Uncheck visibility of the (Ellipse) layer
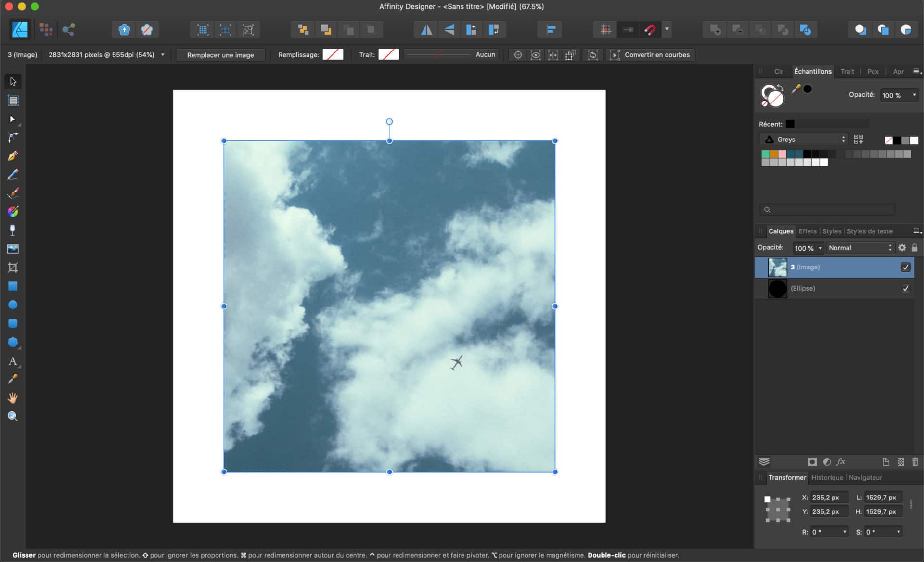The image size is (924, 562). pyautogui.click(x=906, y=288)
